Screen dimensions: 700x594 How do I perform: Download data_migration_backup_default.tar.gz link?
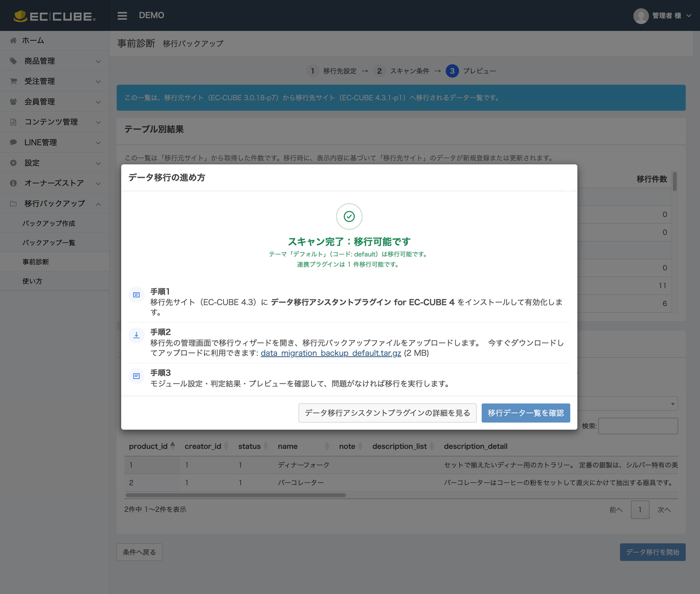point(331,353)
